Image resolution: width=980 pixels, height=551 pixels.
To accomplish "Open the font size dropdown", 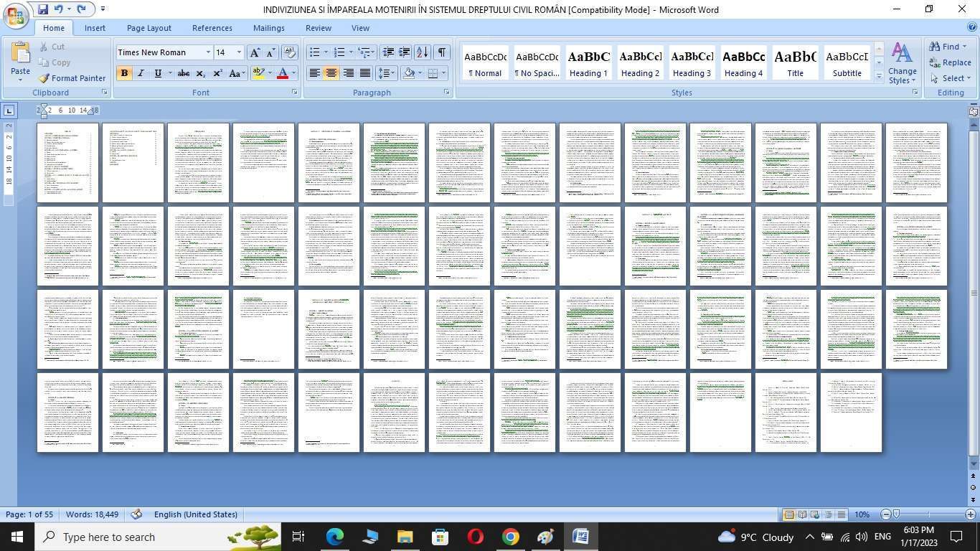I will (239, 52).
